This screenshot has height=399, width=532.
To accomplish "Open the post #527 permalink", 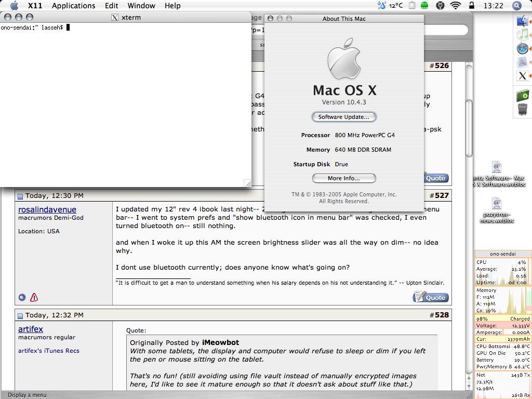I will coord(442,195).
